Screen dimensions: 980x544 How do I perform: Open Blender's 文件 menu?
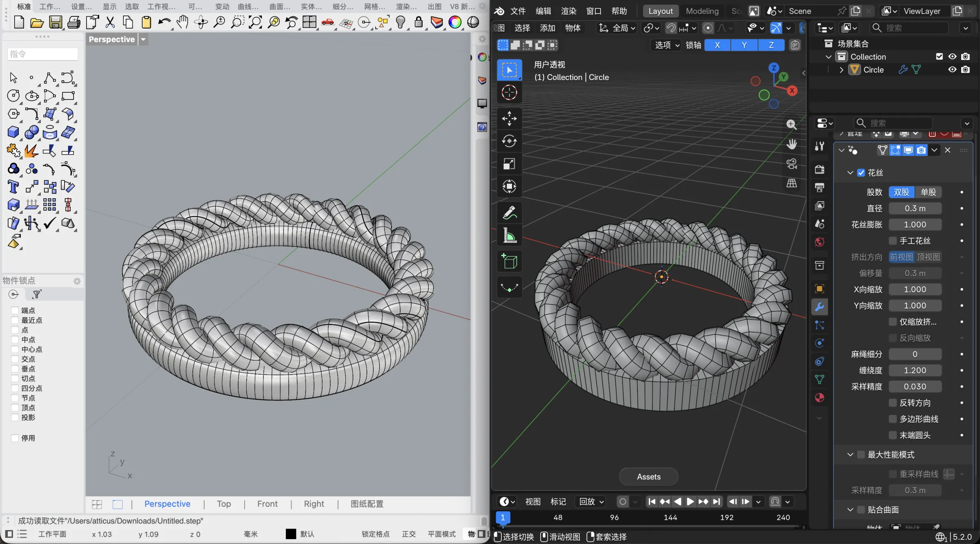[x=518, y=11]
